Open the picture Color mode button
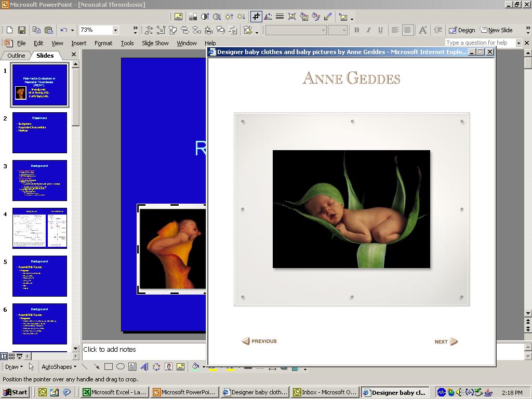The height and width of the screenshot is (399, 532). [x=193, y=17]
